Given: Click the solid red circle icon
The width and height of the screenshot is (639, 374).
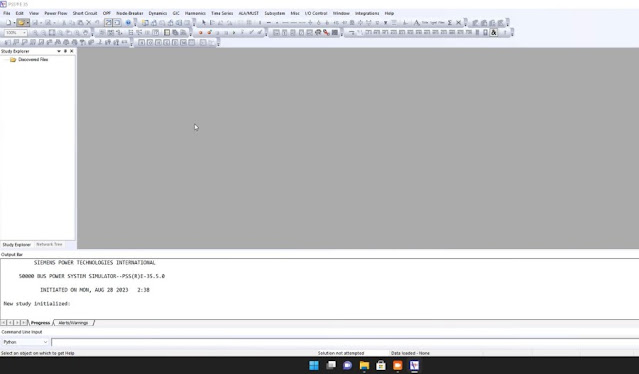Looking at the screenshot, I should click(201, 33).
